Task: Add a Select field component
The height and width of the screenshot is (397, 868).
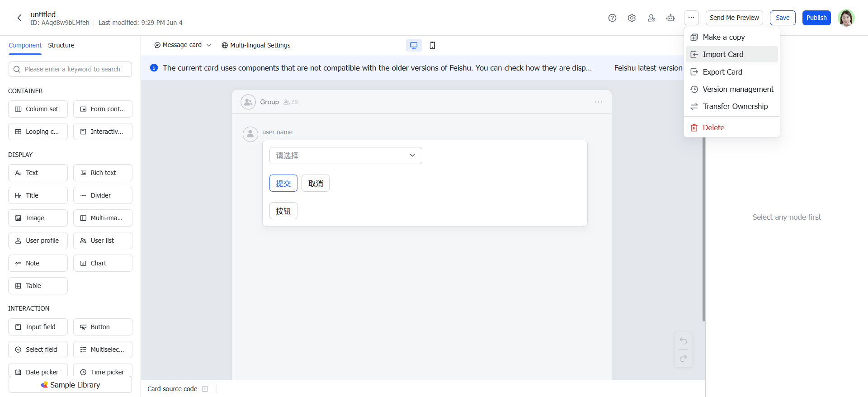Action: coord(38,350)
